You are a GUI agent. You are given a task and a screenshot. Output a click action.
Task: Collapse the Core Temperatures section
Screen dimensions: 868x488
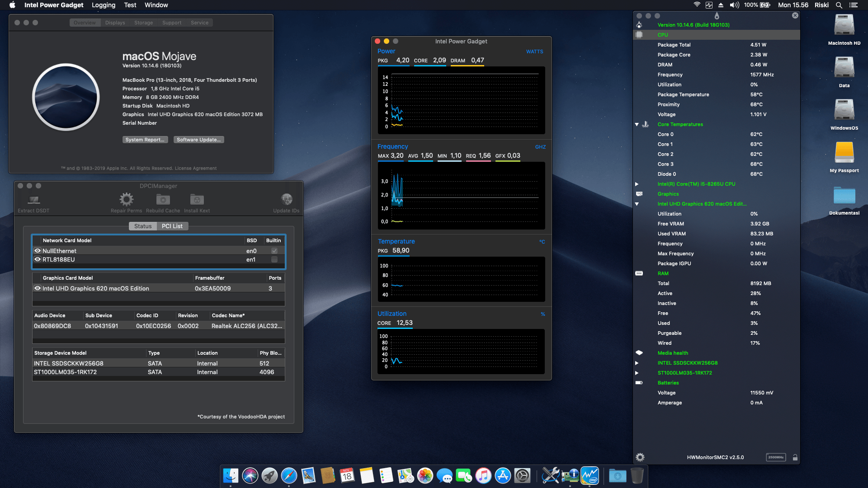tap(637, 124)
